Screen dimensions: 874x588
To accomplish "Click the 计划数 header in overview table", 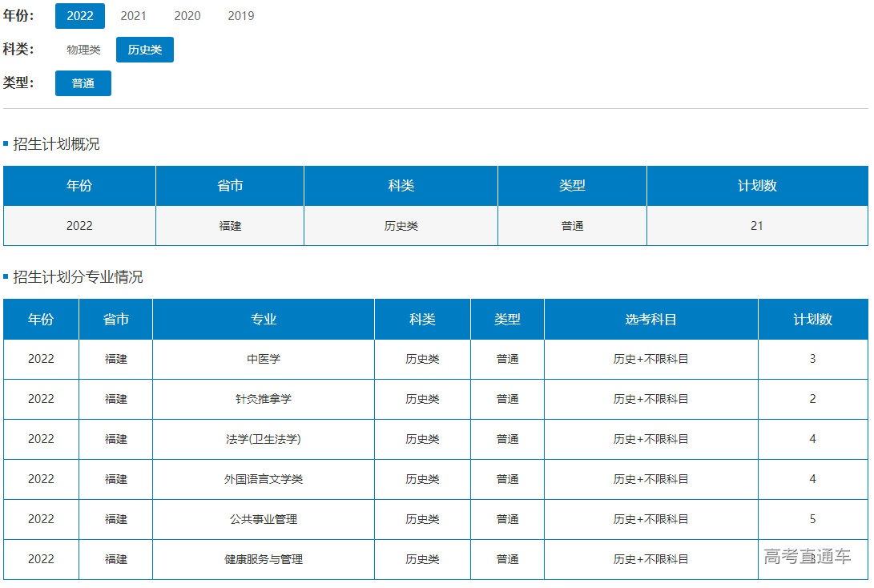I will tap(757, 186).
